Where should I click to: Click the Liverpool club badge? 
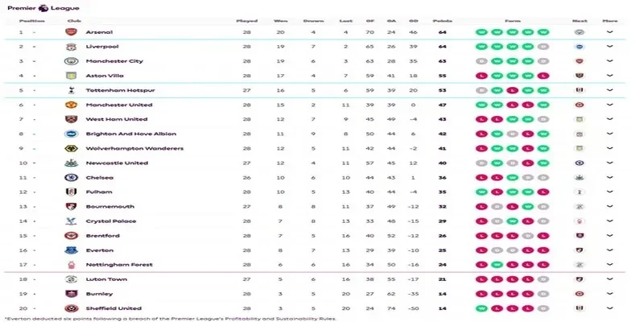point(70,47)
